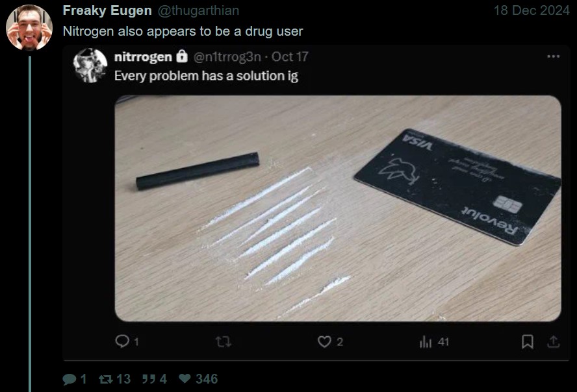Image resolution: width=577 pixels, height=392 pixels.
Task: Click the comment bubble icon showing 1 reply
Action: tap(69, 379)
